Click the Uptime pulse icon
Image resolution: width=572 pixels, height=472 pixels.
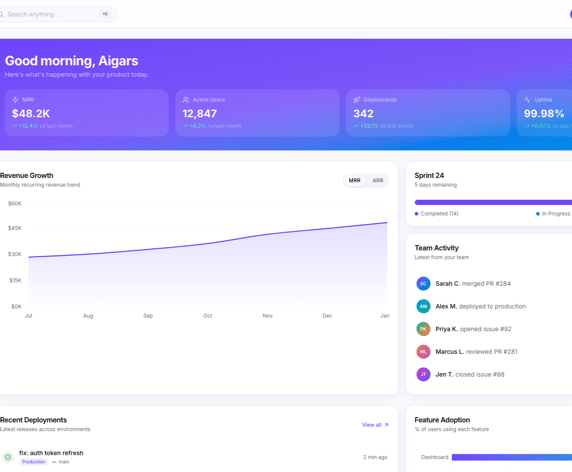click(527, 100)
